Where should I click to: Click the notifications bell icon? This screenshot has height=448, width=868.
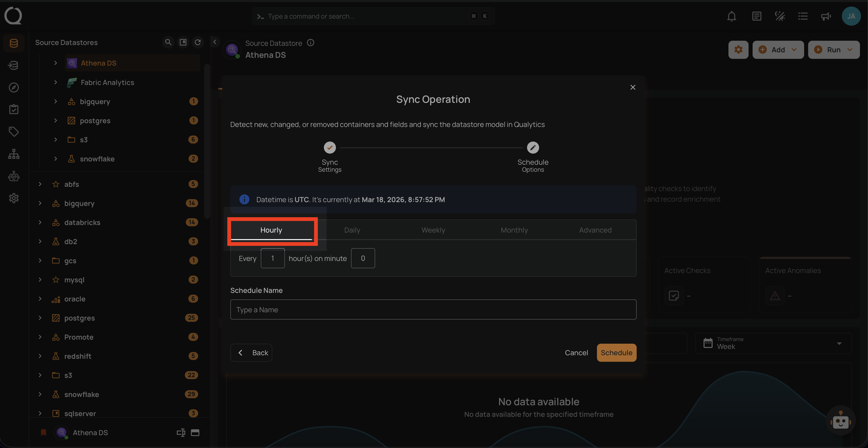pyautogui.click(x=731, y=16)
